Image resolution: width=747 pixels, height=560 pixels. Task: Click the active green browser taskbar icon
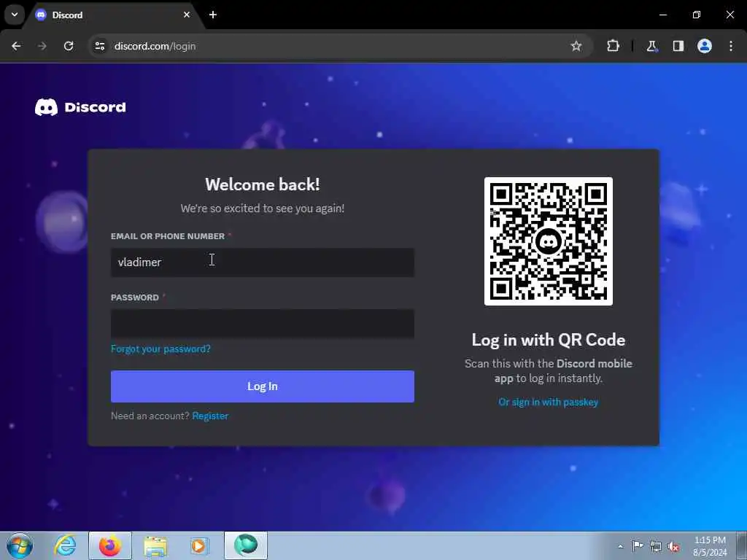pyautogui.click(x=246, y=545)
